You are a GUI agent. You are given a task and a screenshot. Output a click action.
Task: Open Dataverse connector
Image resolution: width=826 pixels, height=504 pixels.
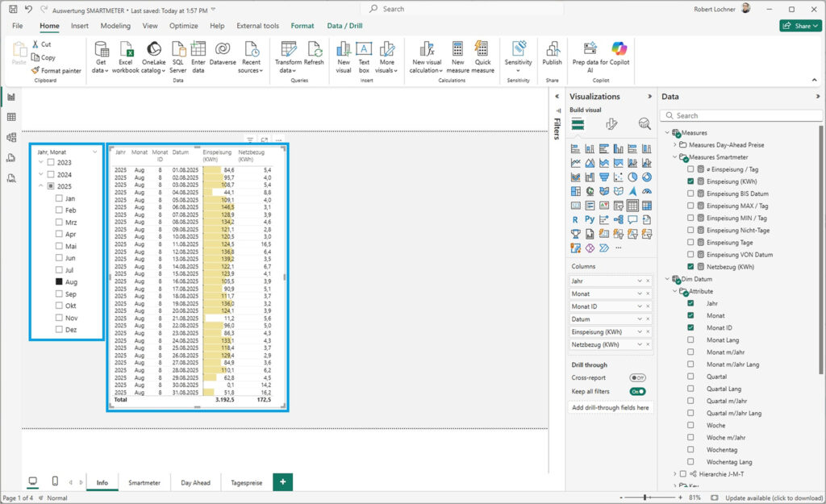223,53
